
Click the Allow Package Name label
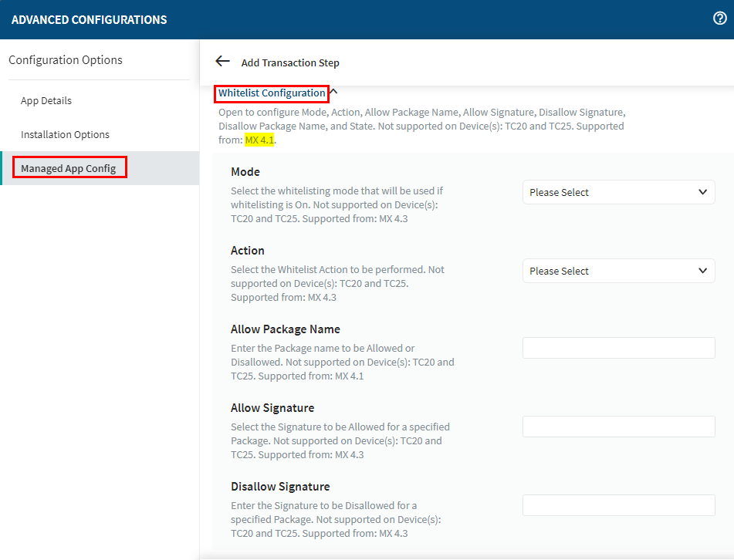(286, 329)
